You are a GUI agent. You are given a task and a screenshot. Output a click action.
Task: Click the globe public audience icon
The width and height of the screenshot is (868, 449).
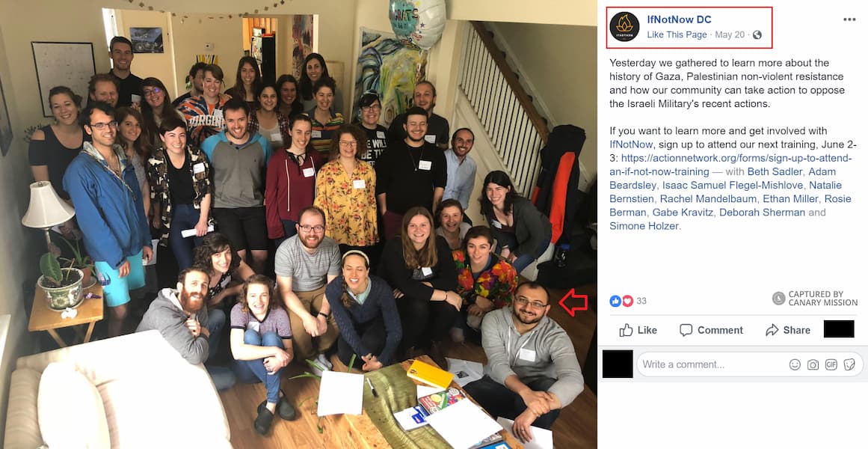coord(757,35)
